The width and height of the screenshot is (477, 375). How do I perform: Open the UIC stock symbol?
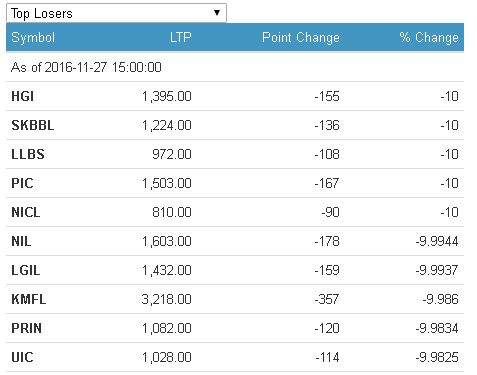tap(22, 357)
